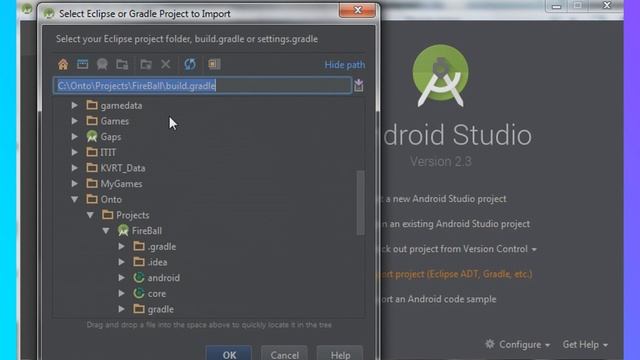640x360 pixels.
Task: Expand the android module
Action: point(122,278)
